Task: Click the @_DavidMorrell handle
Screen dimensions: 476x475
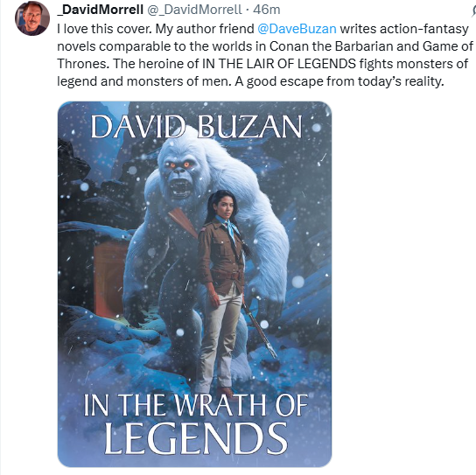Action: [194, 10]
